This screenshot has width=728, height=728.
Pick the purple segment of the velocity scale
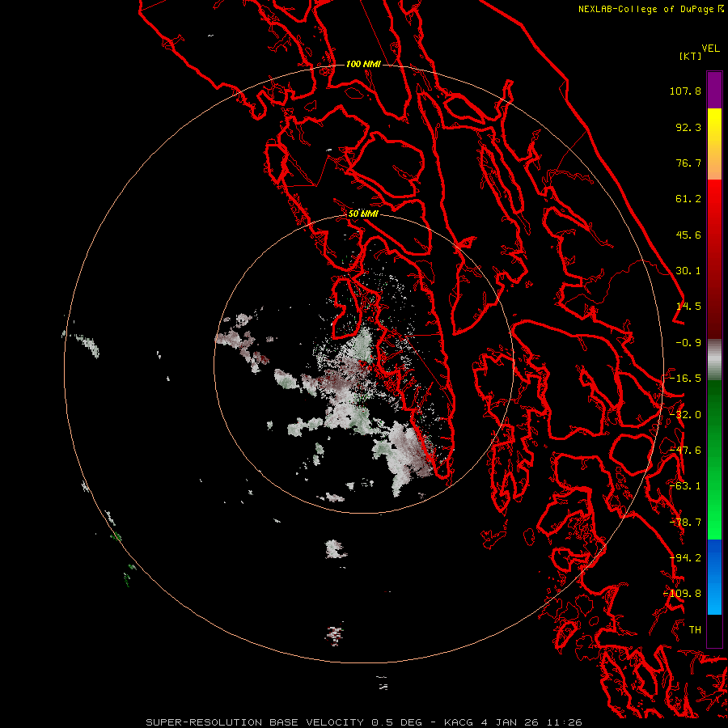pyautogui.click(x=714, y=90)
